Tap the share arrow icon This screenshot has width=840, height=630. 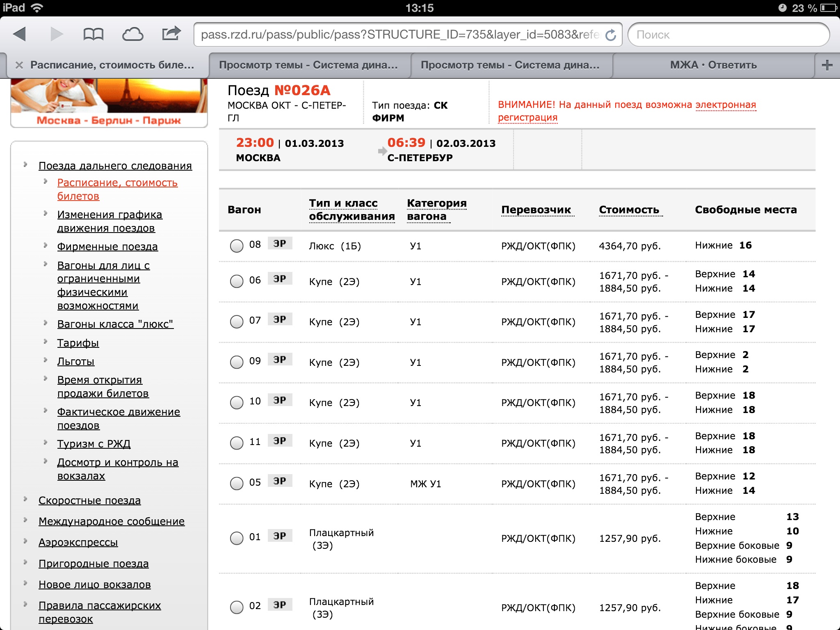pyautogui.click(x=171, y=34)
